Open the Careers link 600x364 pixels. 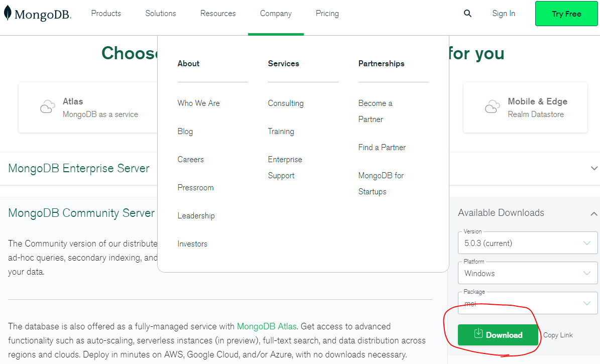pyautogui.click(x=191, y=160)
